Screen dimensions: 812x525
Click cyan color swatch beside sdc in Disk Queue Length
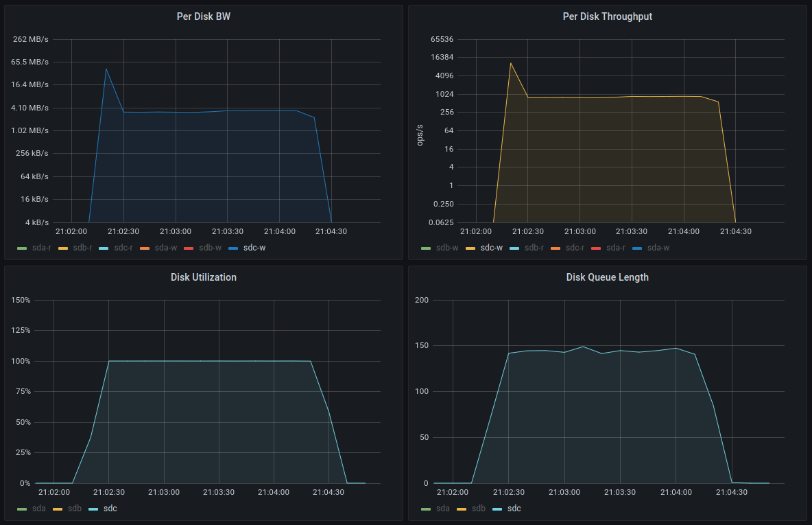(x=497, y=509)
